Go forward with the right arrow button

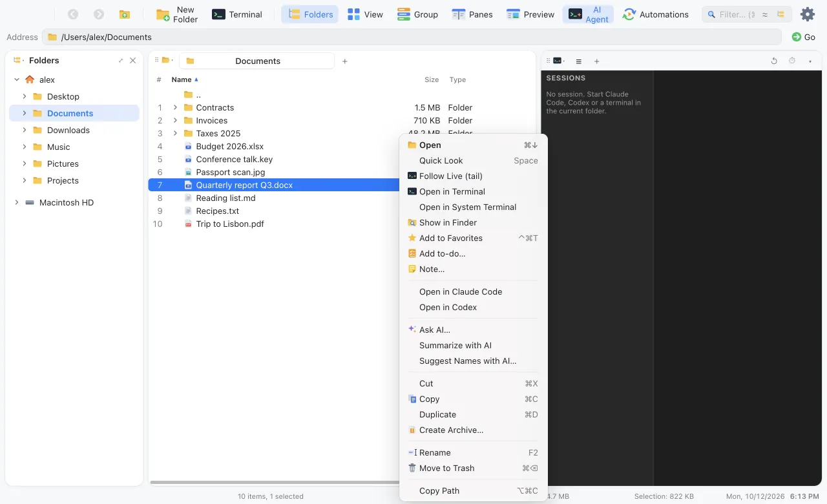pos(99,14)
